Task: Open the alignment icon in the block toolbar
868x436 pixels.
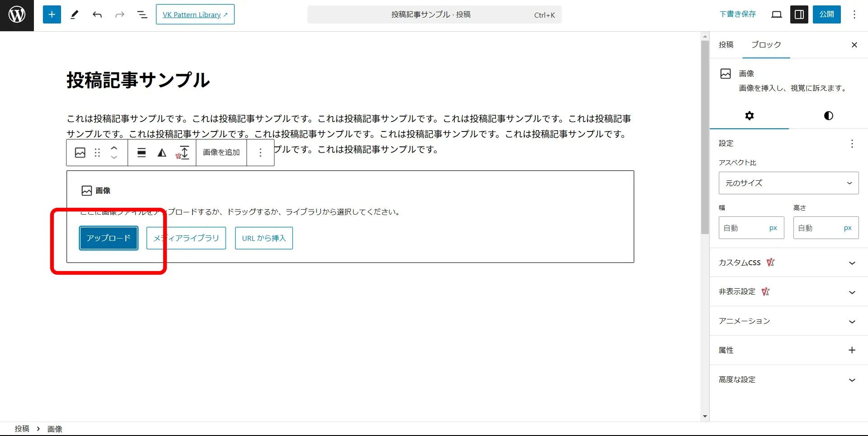Action: pyautogui.click(x=142, y=152)
